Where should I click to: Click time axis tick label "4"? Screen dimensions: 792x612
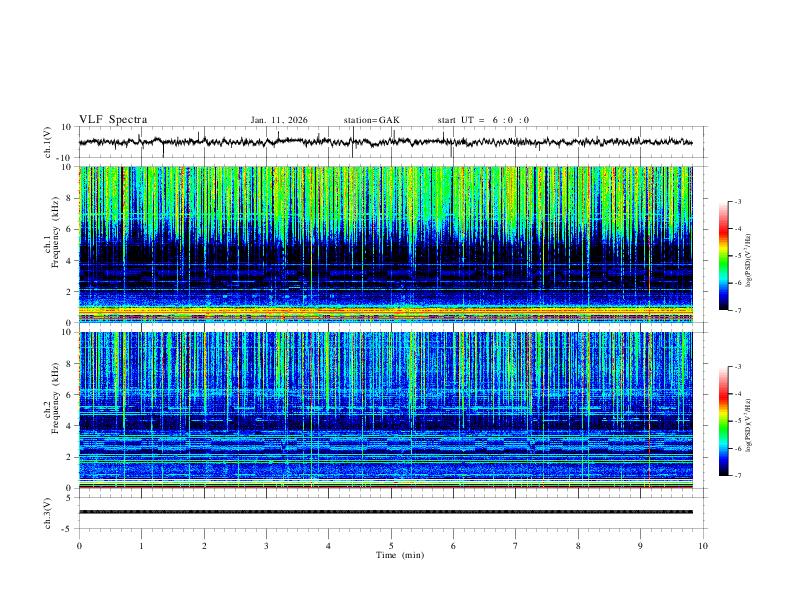coord(328,546)
